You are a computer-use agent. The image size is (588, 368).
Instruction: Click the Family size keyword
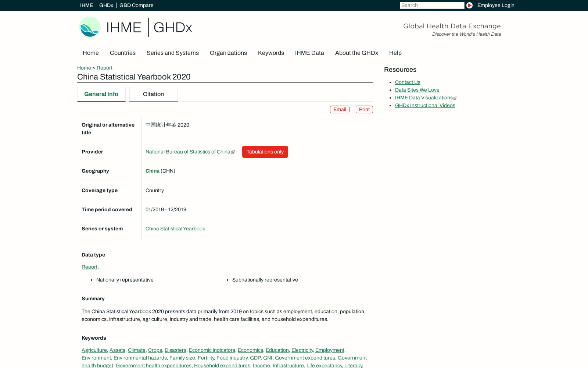click(x=182, y=358)
